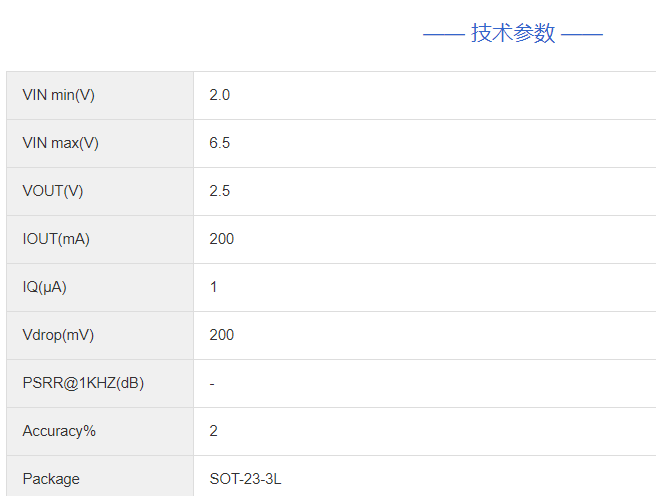The height and width of the screenshot is (496, 656).
Task: Click the 技术参数 section heading
Action: [513, 33]
